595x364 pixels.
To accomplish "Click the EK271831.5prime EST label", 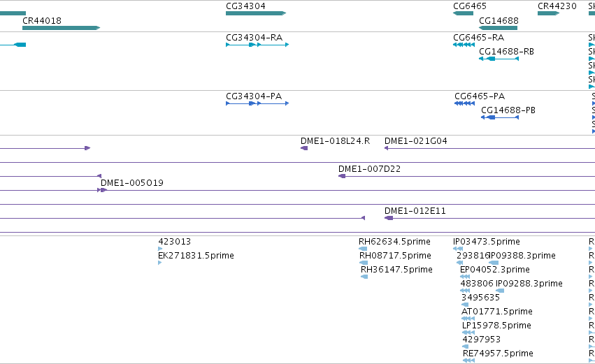I will tap(196, 256).
